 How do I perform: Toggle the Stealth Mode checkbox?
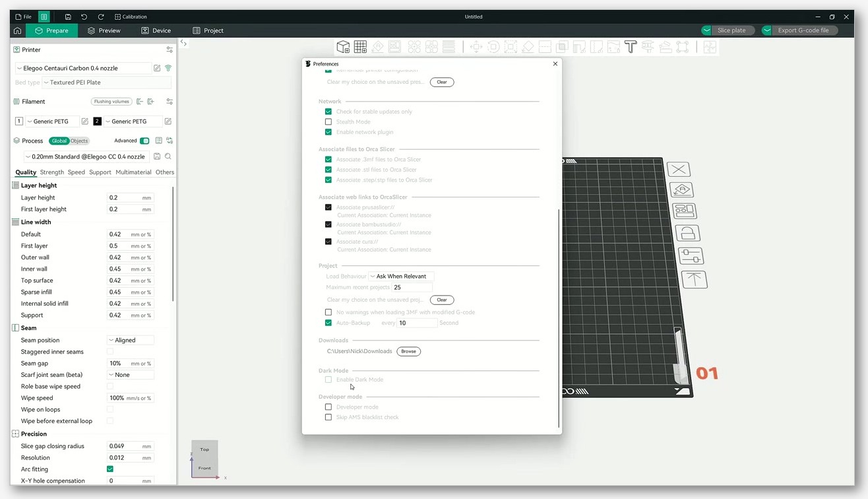coord(328,122)
